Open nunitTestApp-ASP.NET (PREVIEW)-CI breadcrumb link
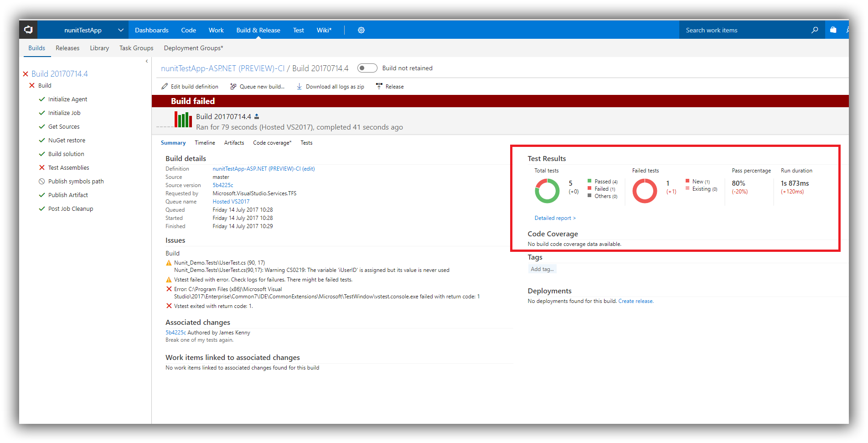 point(222,68)
